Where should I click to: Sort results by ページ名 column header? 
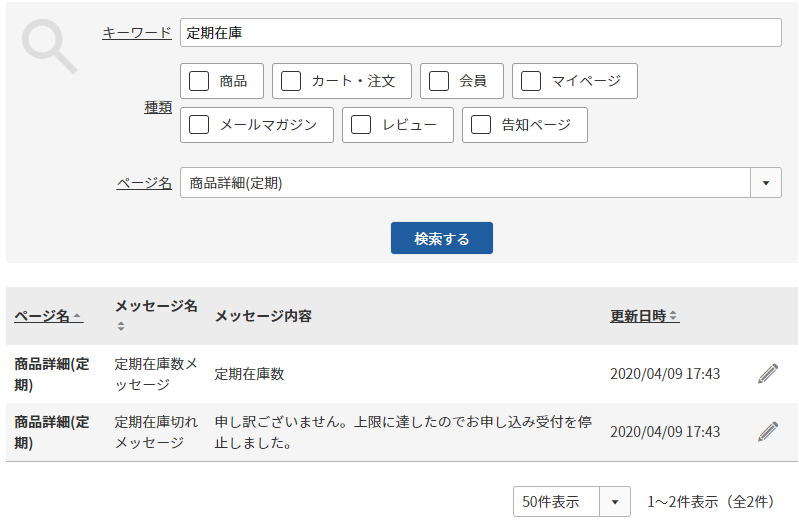[x=48, y=316]
